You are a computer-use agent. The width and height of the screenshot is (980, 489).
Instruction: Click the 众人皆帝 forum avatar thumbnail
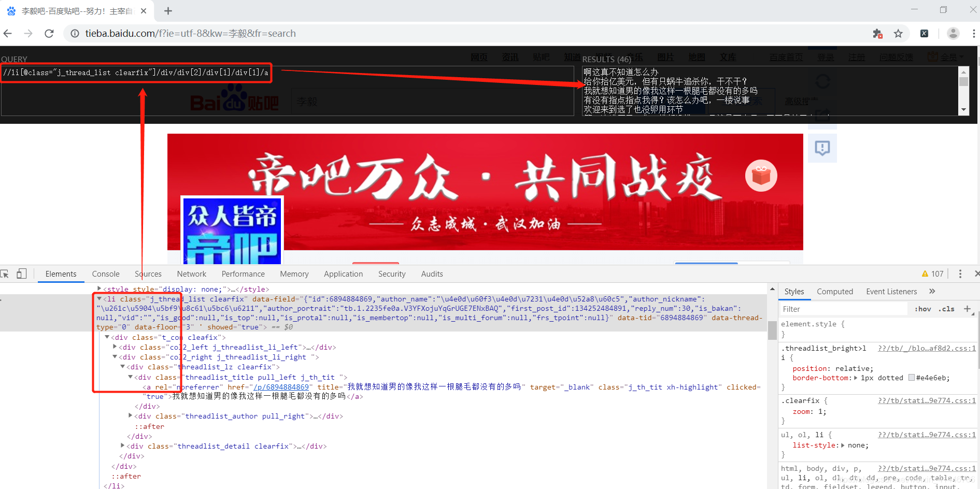[232, 231]
